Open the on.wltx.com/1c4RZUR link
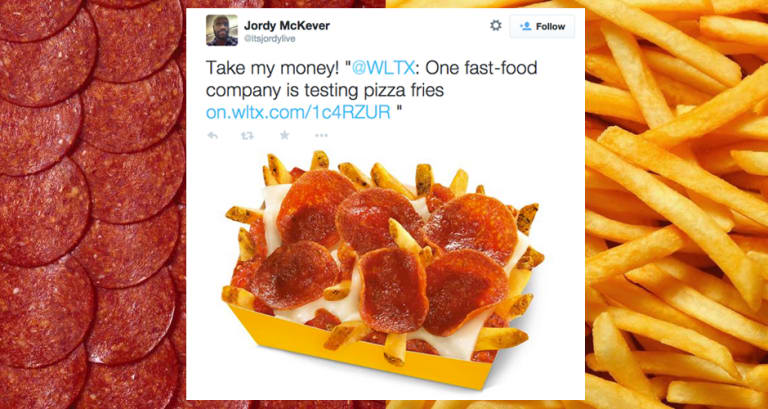 [x=298, y=113]
